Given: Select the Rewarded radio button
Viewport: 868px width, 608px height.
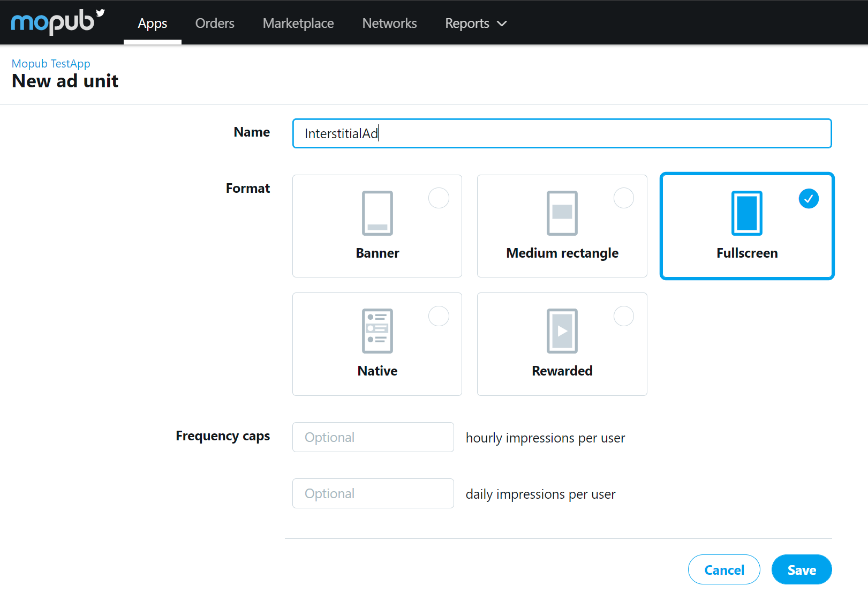Looking at the screenshot, I should 624,316.
